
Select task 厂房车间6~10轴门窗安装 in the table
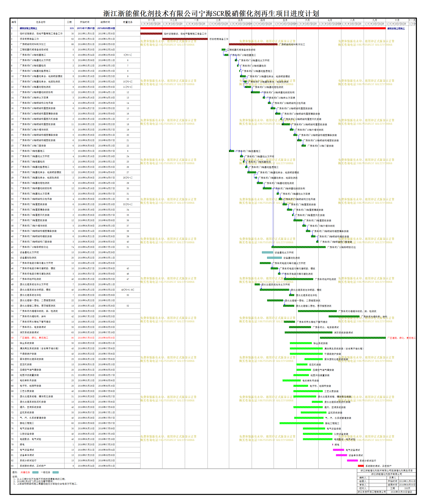click(33, 145)
